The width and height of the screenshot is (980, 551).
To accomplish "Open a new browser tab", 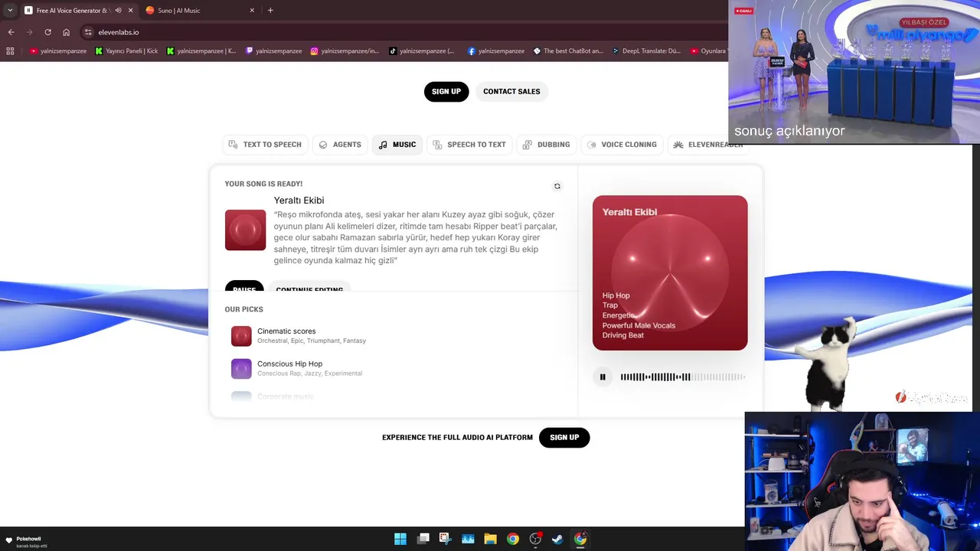I will 270,11.
